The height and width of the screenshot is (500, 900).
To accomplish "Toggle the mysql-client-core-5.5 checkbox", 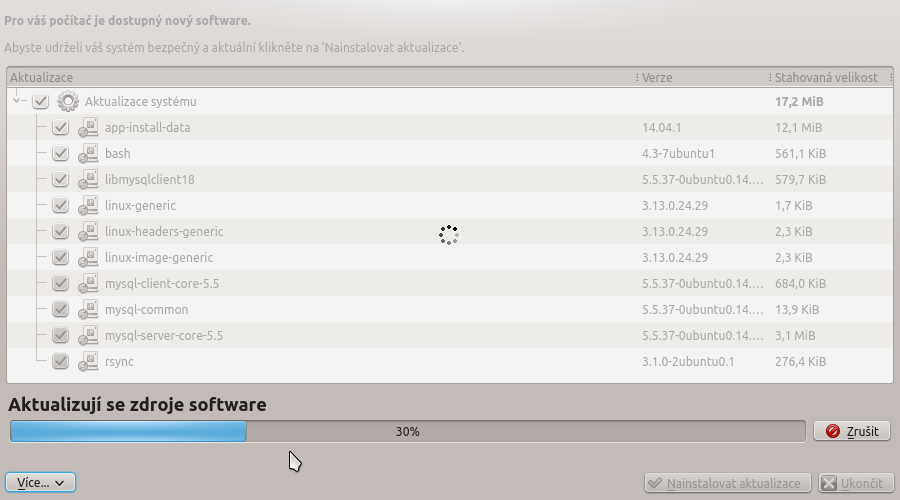I will (60, 284).
